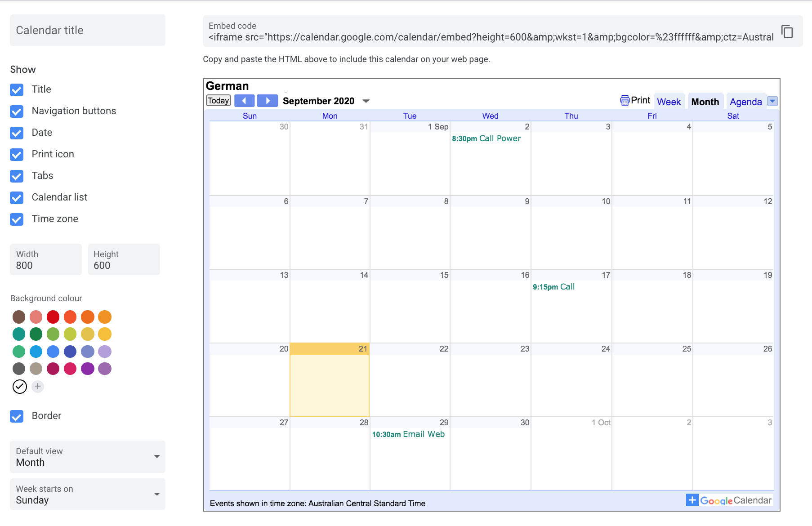Viewport: 812px width, 526px height.
Task: Pick the red background colour swatch
Action: pyautogui.click(x=53, y=317)
